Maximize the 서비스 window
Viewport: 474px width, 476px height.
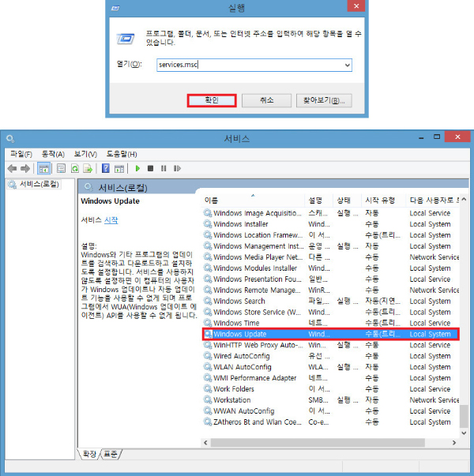tap(437, 137)
